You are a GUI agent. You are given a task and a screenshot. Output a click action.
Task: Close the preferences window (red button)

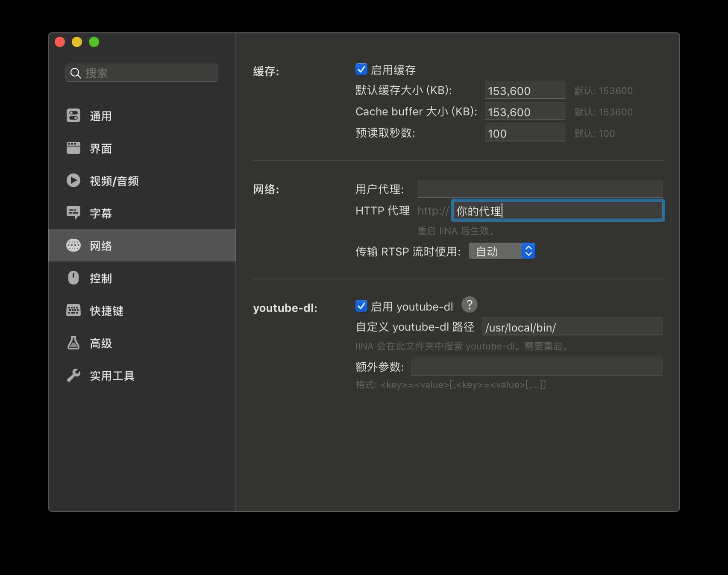tap(60, 42)
